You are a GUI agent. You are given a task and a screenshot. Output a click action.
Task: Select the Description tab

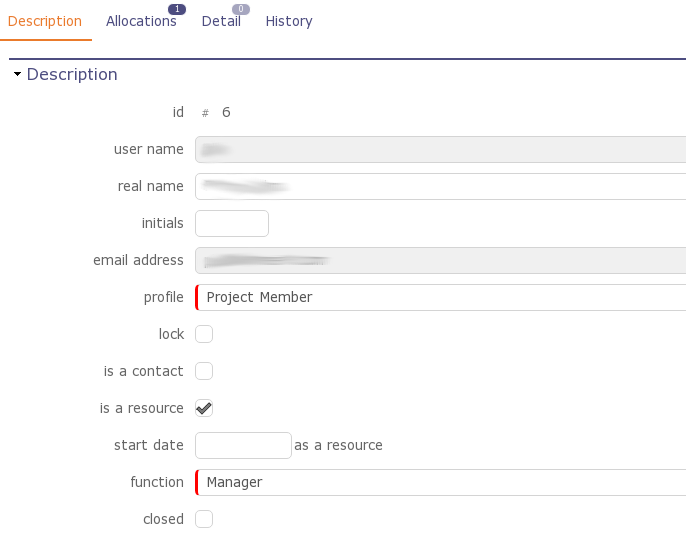pos(45,21)
